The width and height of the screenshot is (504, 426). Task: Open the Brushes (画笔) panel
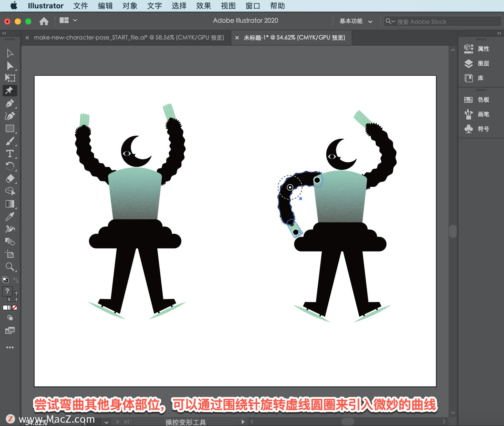coord(477,114)
